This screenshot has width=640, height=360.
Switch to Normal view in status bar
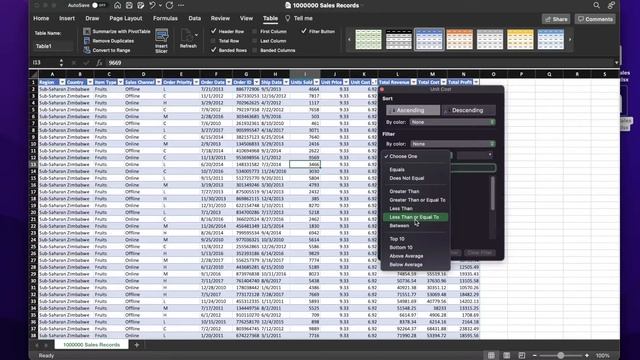click(x=491, y=356)
